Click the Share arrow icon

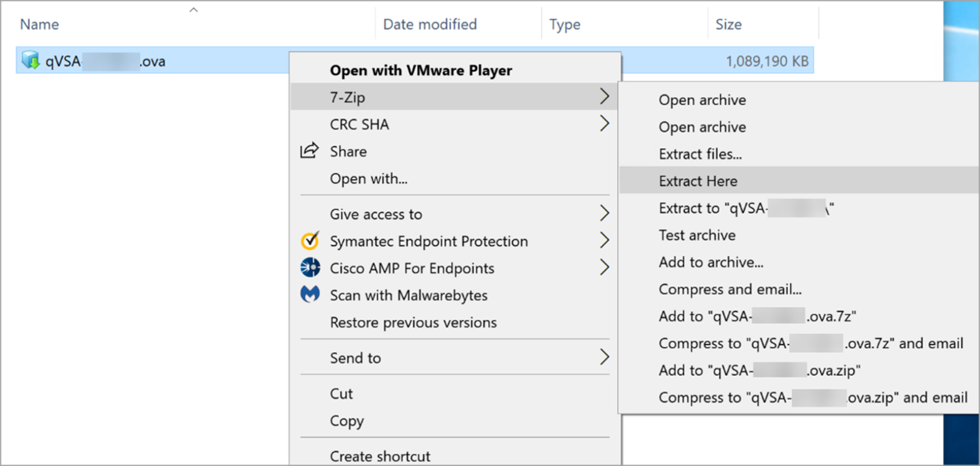click(309, 150)
